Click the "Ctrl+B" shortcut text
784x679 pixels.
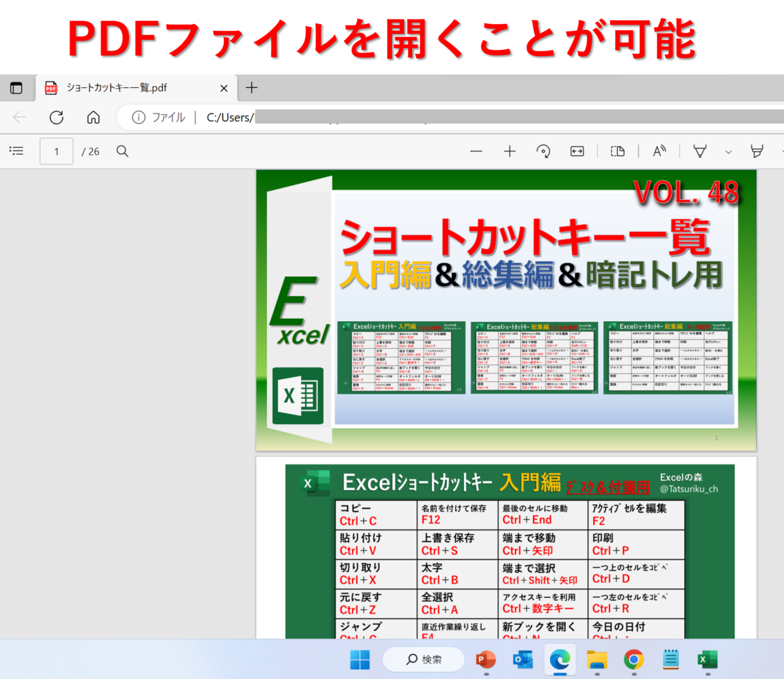click(x=440, y=580)
